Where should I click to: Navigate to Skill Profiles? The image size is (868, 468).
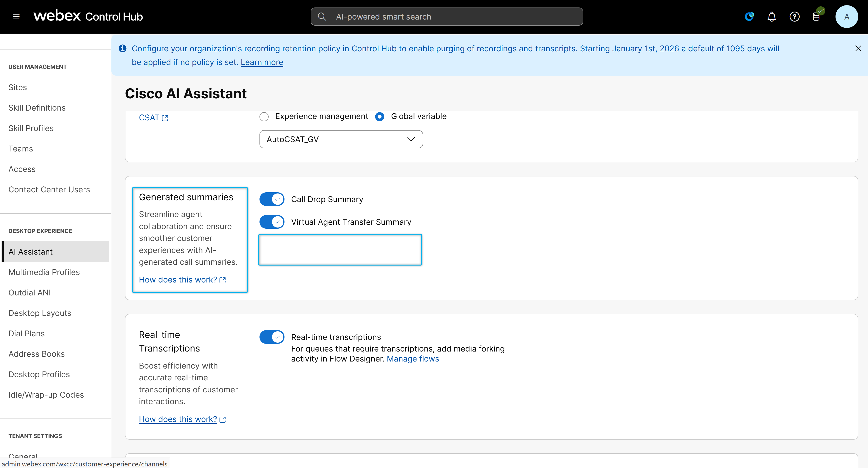click(31, 128)
